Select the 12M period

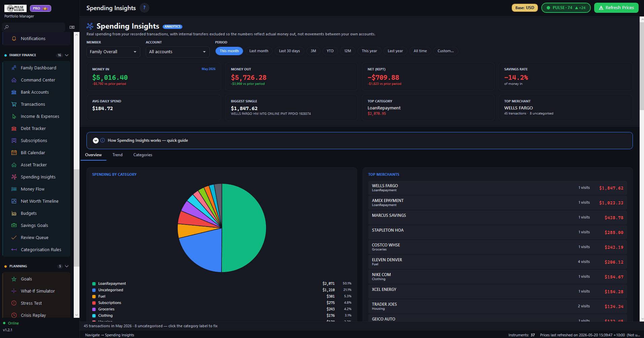pyautogui.click(x=348, y=51)
